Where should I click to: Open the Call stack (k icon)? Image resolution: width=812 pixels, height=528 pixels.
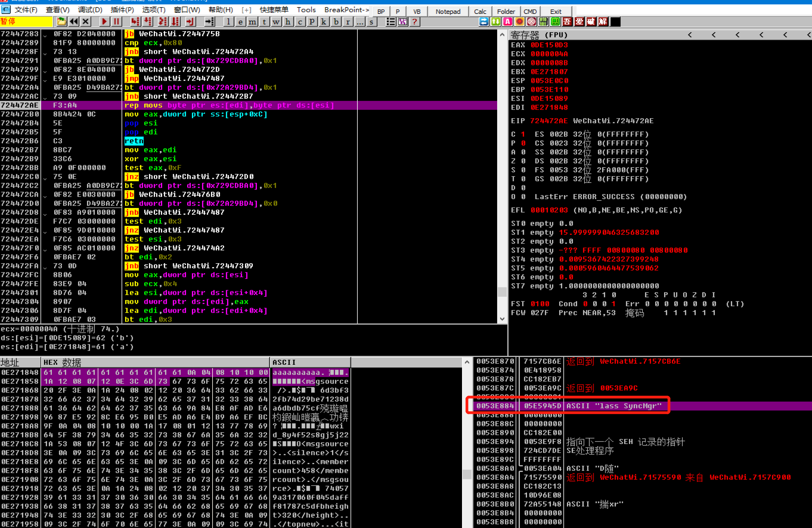(x=324, y=21)
